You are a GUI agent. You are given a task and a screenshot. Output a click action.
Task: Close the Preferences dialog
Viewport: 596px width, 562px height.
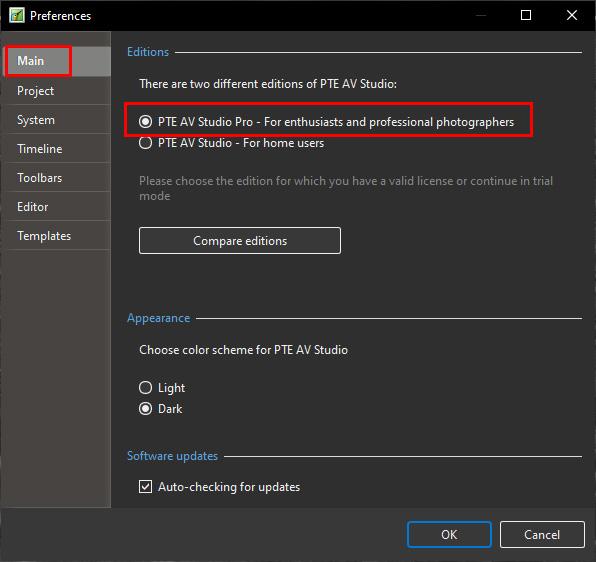tap(572, 15)
